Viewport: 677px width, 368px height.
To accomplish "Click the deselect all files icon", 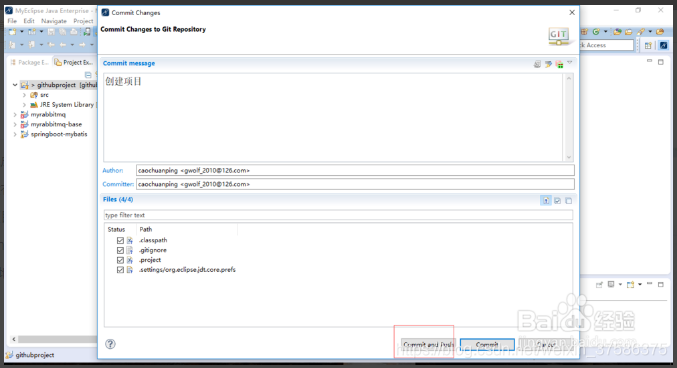I will tap(569, 201).
